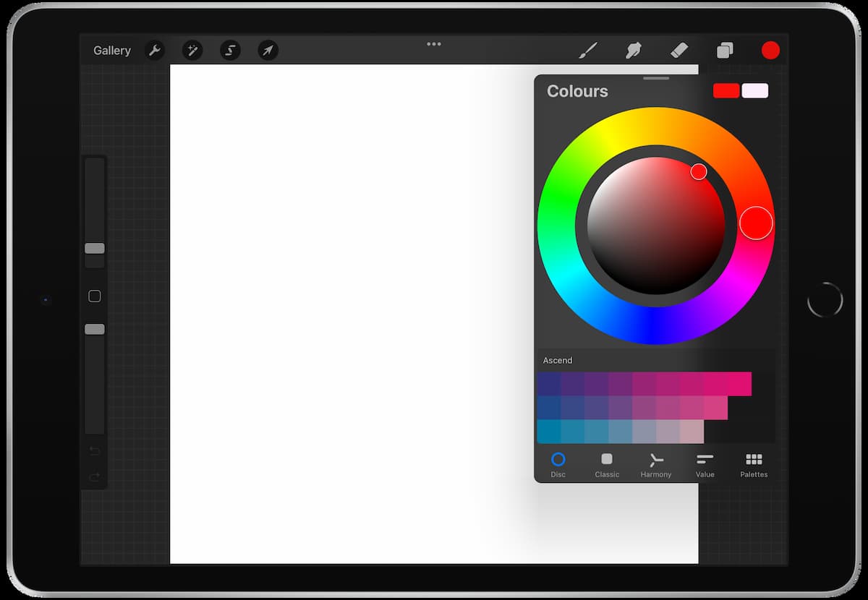Open the Actions menu with the wrench icon

pyautogui.click(x=155, y=50)
